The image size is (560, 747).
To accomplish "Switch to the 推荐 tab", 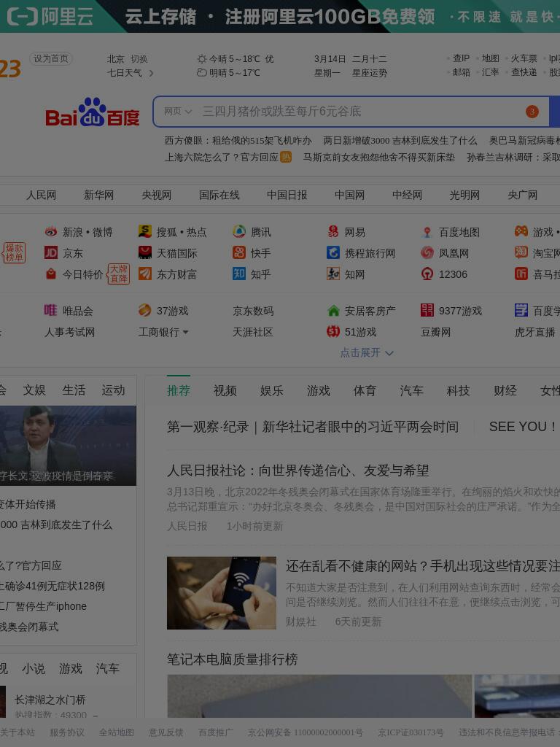I will click(x=179, y=391).
